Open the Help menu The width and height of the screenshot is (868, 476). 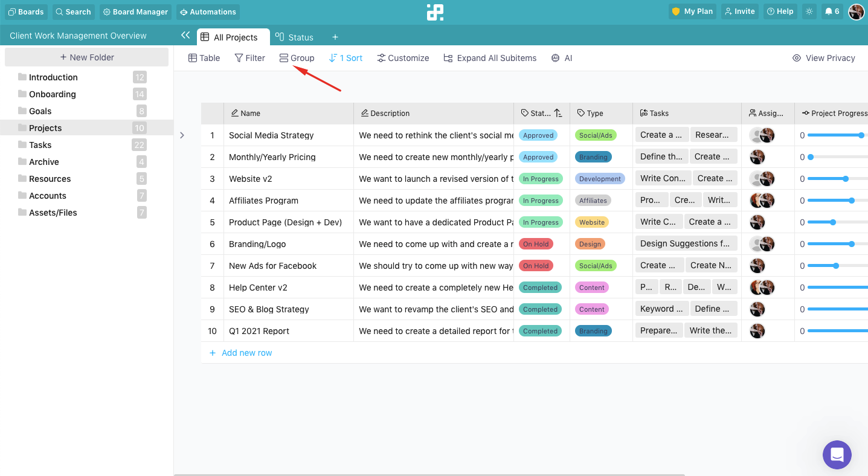coord(780,11)
